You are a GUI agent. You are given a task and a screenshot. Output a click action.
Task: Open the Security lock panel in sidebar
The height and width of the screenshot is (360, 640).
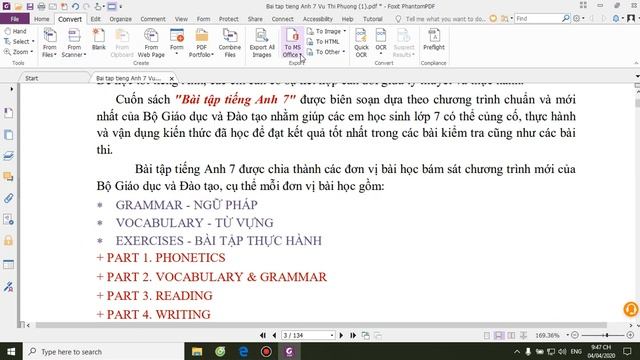coord(9,240)
